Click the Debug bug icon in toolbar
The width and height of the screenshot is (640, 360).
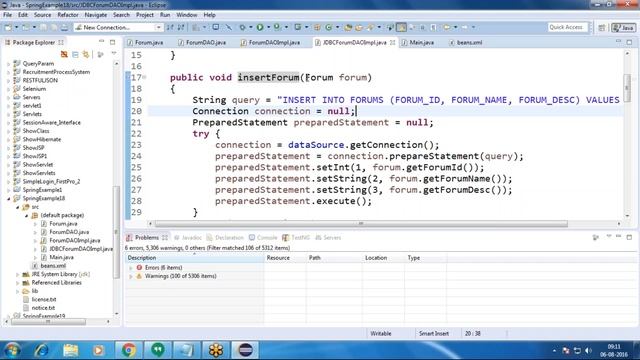click(x=242, y=27)
